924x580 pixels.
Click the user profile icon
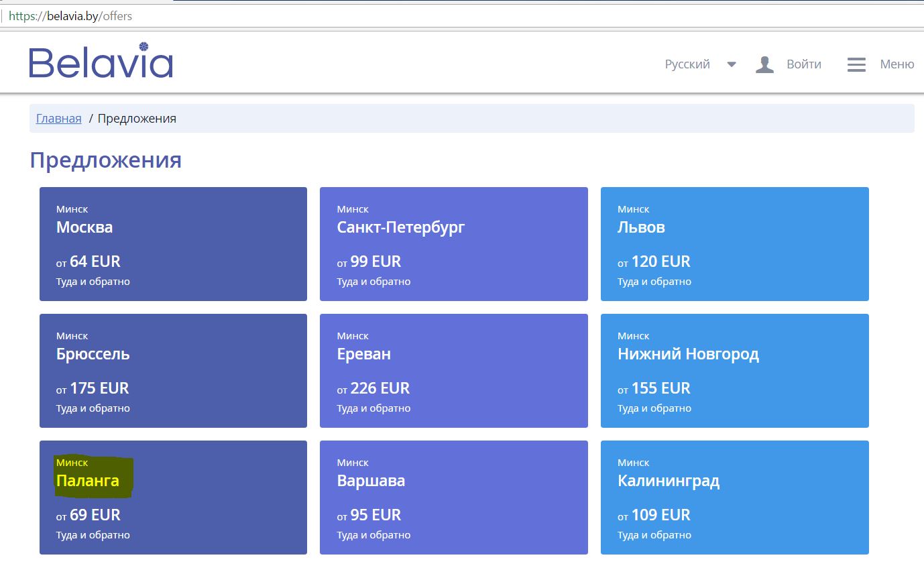(x=764, y=64)
